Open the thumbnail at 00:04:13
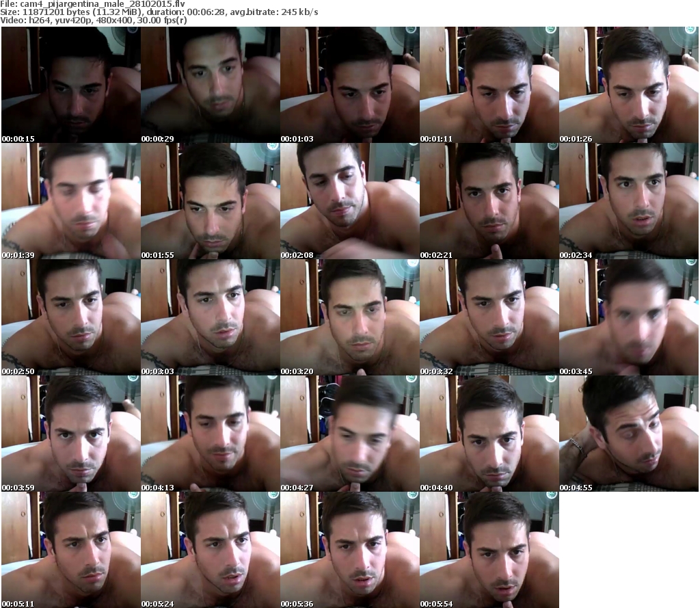This screenshot has height=608, width=700. 211,434
